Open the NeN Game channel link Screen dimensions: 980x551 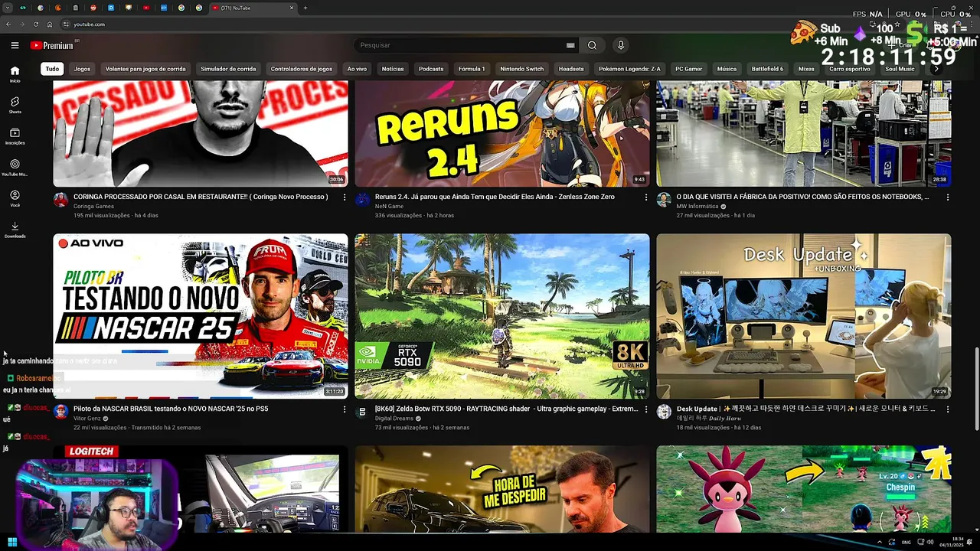click(x=389, y=207)
